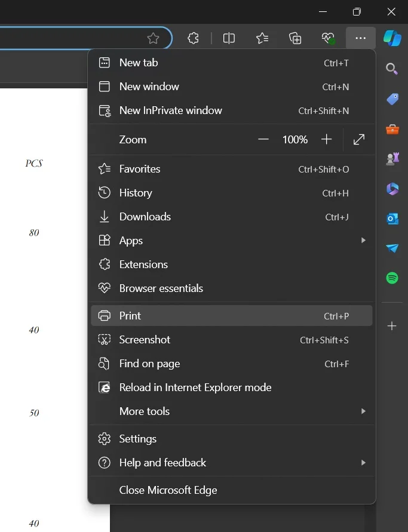Open Spotify in the sidebar
This screenshot has height=532, width=408.
[392, 278]
